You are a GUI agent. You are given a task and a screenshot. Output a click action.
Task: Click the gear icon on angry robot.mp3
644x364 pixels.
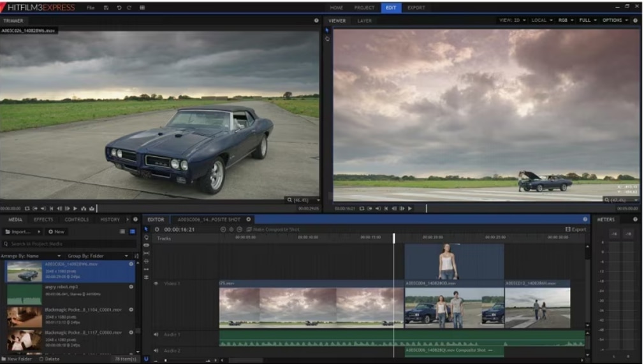[131, 287]
